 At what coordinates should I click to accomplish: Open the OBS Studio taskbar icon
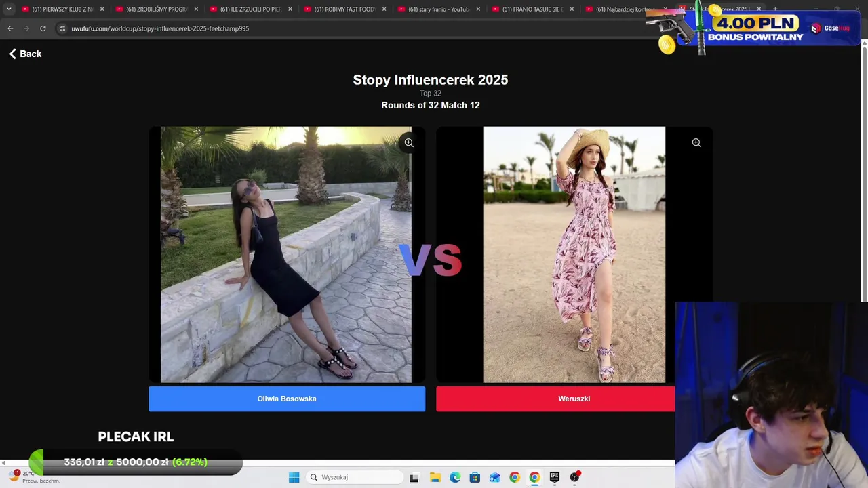575,477
